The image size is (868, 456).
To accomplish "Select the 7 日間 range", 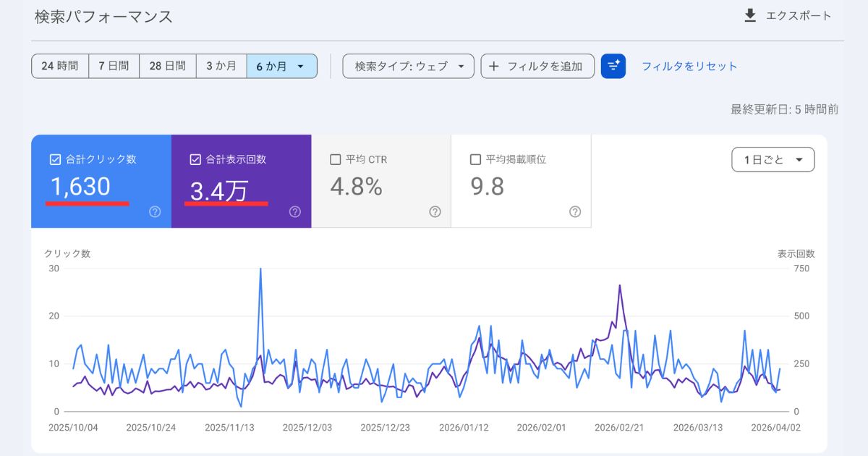I will pyautogui.click(x=113, y=66).
